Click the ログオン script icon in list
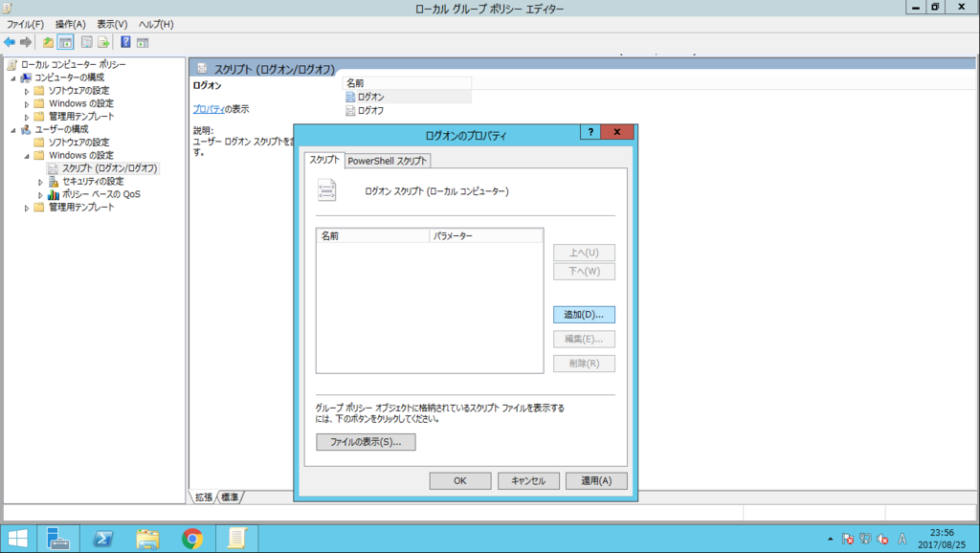Image resolution: width=980 pixels, height=553 pixels. point(350,97)
